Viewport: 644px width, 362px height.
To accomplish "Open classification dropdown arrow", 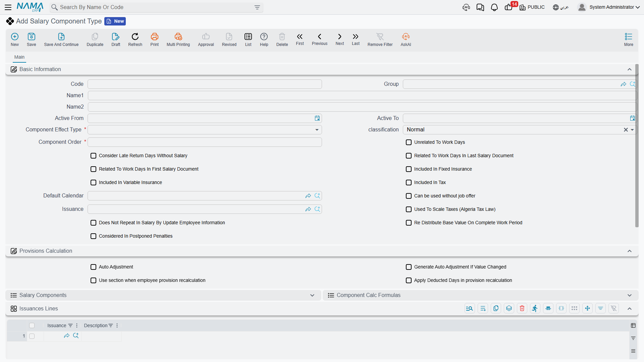I will (x=632, y=130).
